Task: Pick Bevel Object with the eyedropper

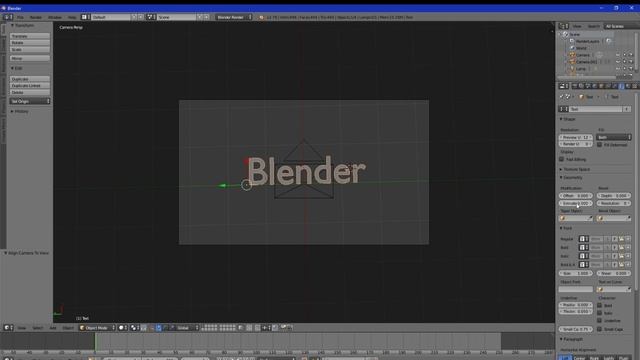Action: pos(628,218)
